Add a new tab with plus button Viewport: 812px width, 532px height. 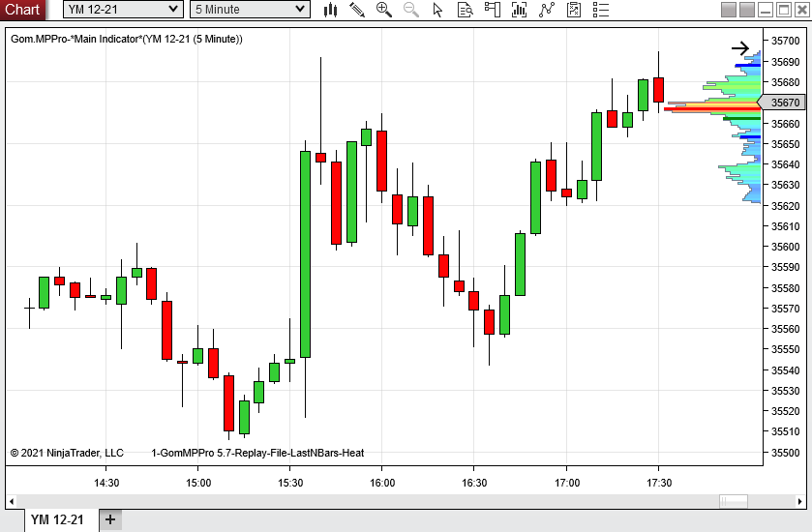(x=110, y=519)
